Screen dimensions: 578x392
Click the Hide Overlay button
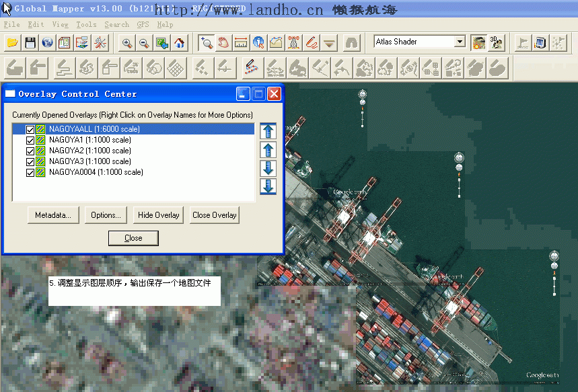pyautogui.click(x=159, y=215)
